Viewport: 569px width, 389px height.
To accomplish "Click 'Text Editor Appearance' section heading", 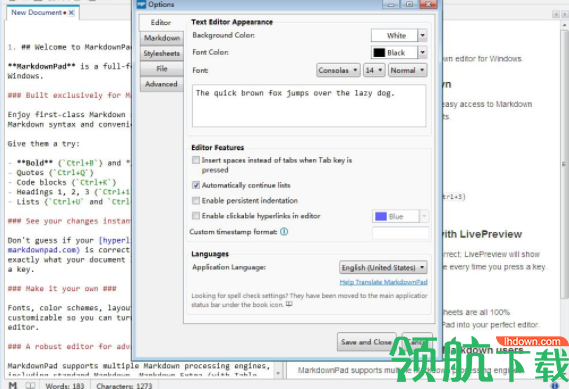I will (232, 22).
